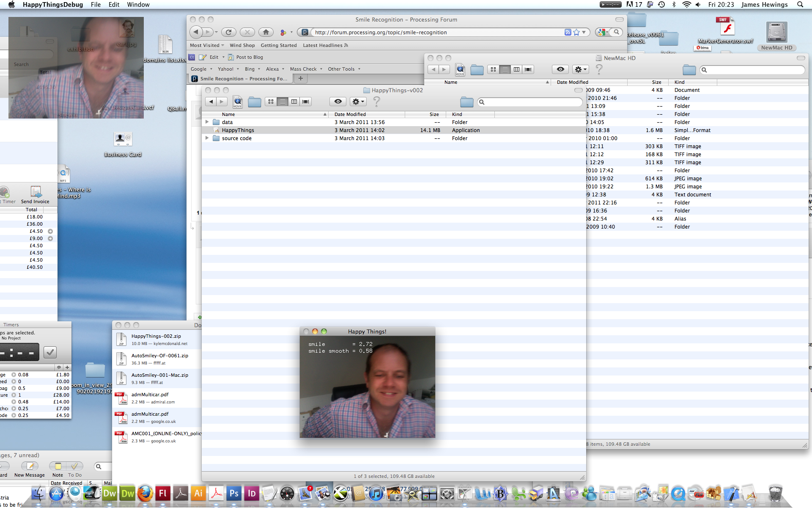Open Mass Check dropdown
This screenshot has width=812, height=508.
[306, 69]
